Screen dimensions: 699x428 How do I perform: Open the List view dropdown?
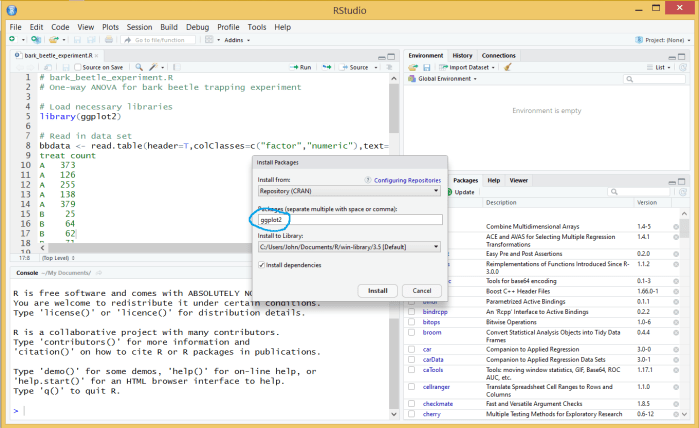659,67
